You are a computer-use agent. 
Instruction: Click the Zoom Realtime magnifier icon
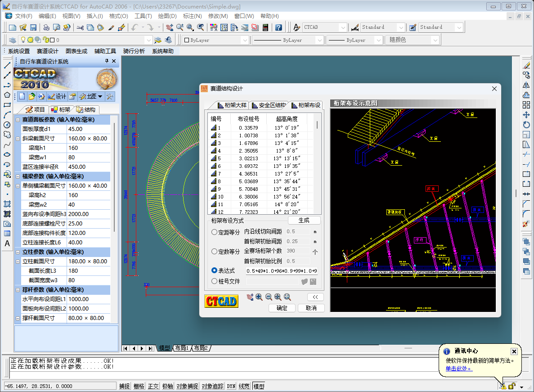tap(180, 27)
